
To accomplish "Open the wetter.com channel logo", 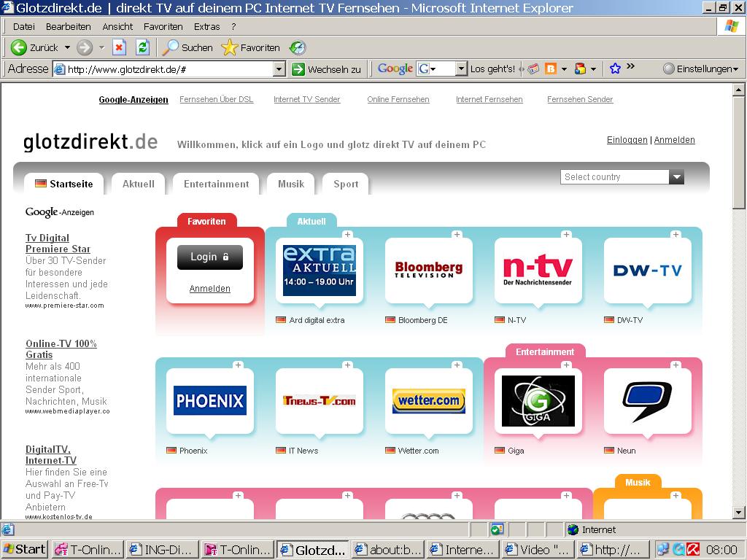I will tap(429, 401).
